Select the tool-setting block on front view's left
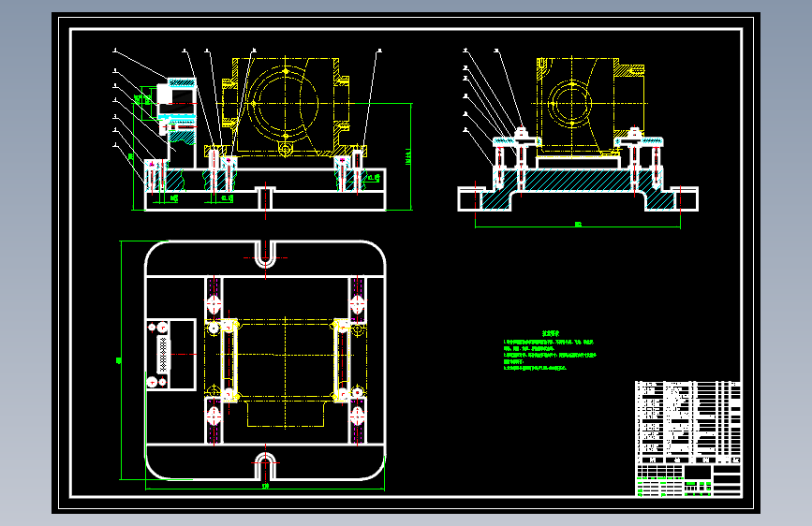The width and height of the screenshot is (812, 526). pos(177,123)
